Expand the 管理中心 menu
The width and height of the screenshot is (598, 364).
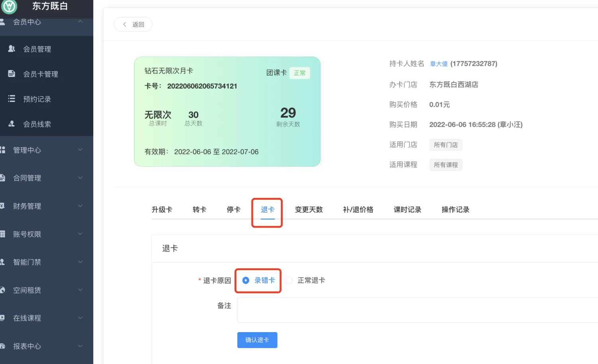(x=80, y=150)
